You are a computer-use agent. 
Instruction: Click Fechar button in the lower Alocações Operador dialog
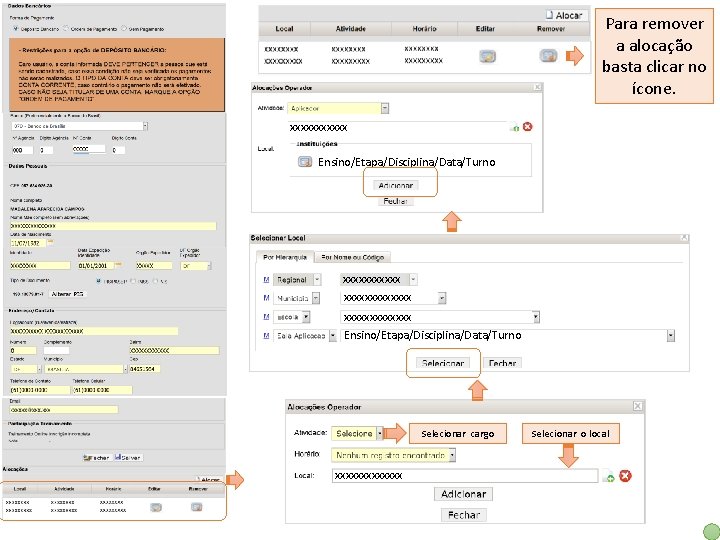(x=463, y=515)
